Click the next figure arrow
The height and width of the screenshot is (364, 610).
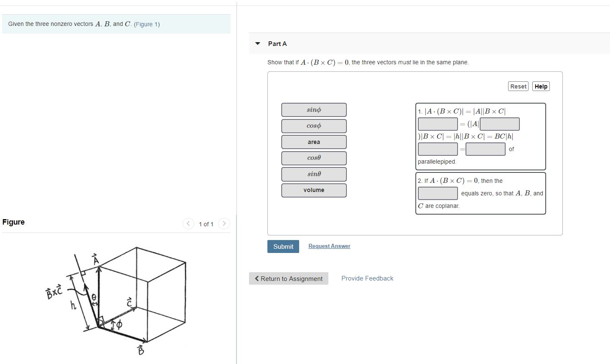224,224
